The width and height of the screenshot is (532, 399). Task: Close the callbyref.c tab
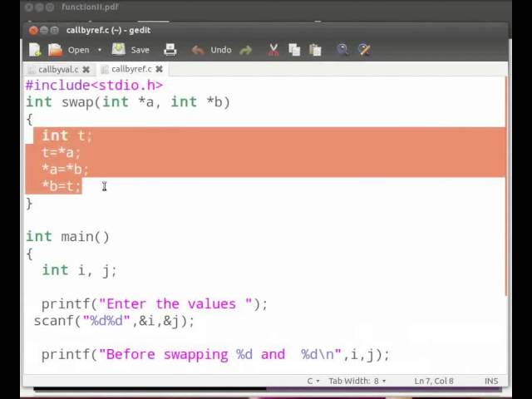(x=159, y=69)
